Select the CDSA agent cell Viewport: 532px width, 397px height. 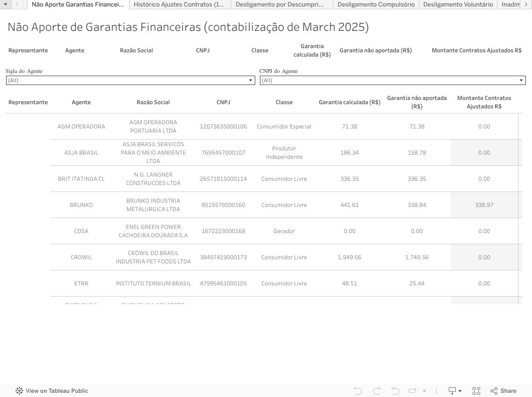point(81,231)
